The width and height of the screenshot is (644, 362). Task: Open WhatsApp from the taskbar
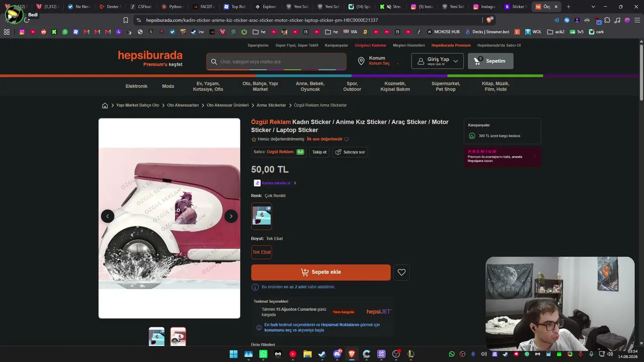pos(263,354)
